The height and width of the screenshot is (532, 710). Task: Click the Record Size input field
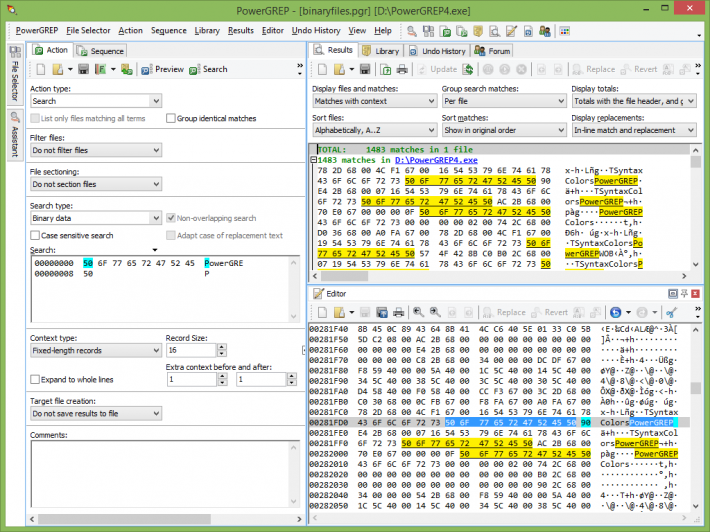pos(192,350)
